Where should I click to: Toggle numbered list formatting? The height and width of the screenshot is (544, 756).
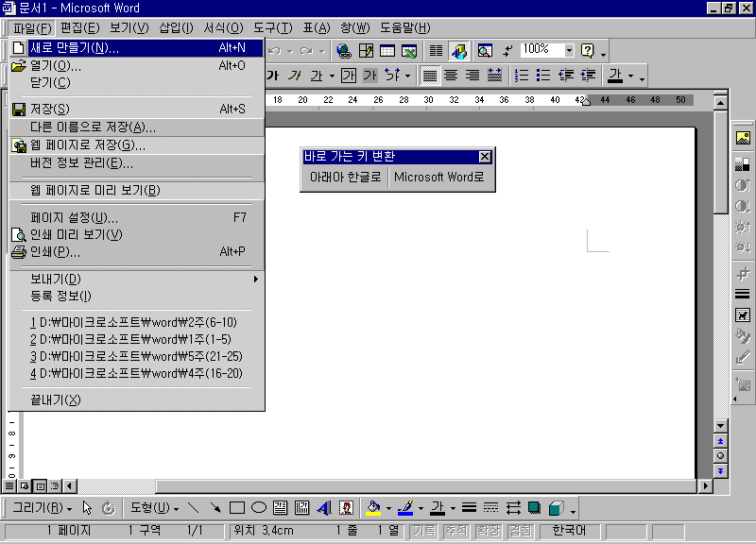522,76
